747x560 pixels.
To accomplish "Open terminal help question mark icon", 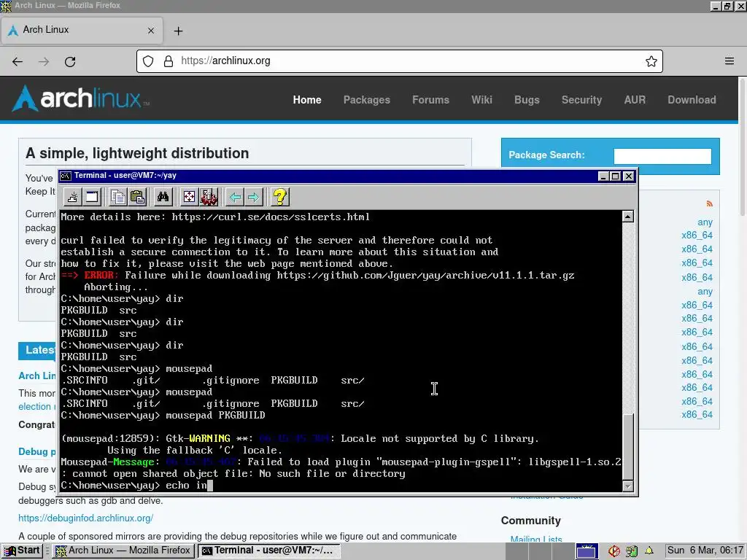I will point(280,197).
